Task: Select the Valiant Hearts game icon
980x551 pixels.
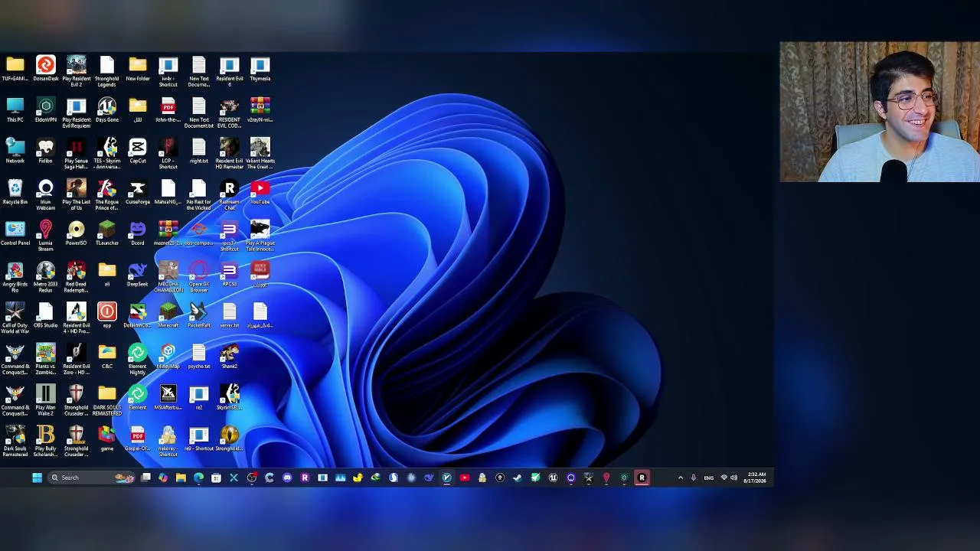Action: click(260, 153)
